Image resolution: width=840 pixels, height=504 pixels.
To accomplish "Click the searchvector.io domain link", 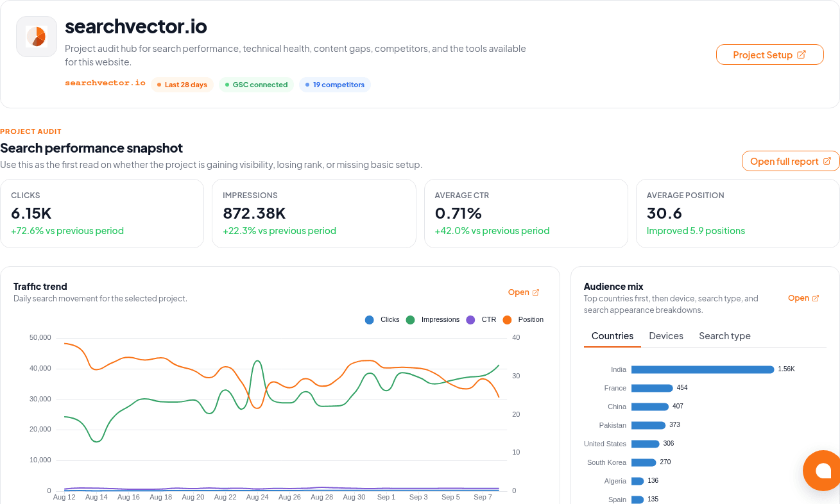I will 105,83.
